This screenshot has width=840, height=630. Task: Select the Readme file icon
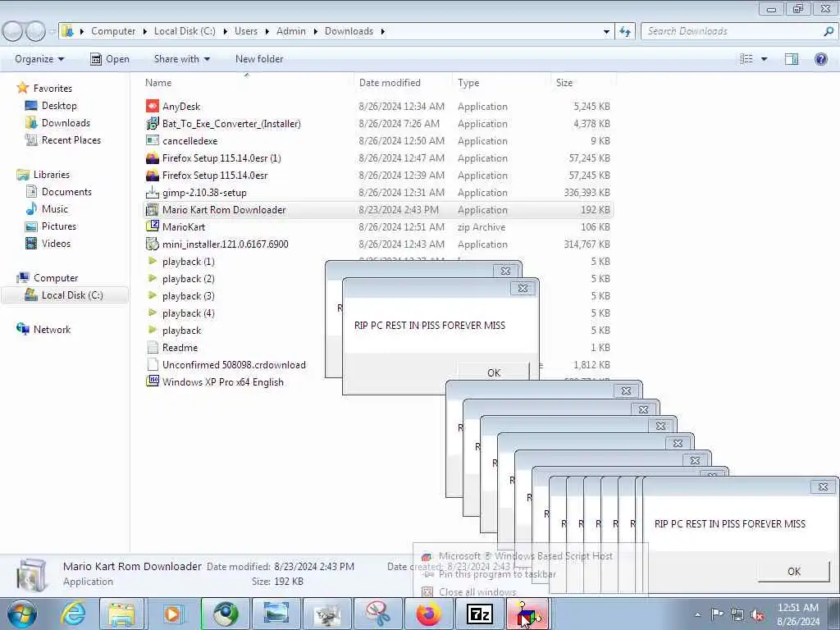point(152,347)
